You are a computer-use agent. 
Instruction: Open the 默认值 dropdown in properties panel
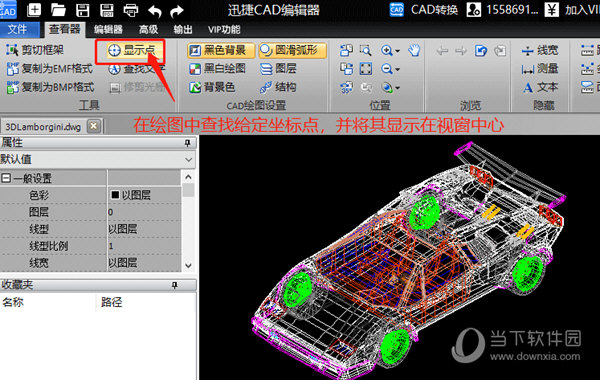pyautogui.click(x=98, y=159)
